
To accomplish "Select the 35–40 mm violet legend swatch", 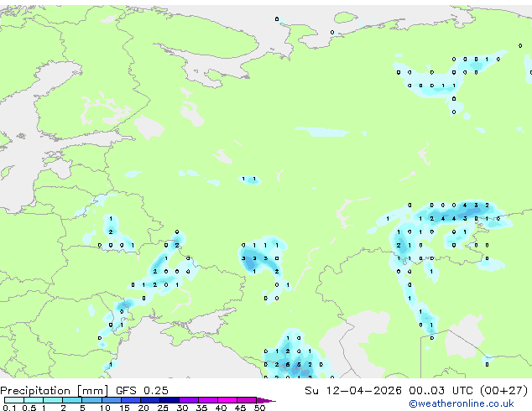I will click(207, 400).
